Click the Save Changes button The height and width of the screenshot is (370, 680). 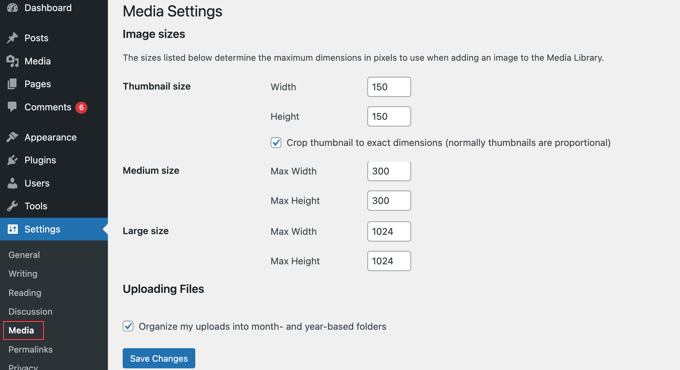point(159,358)
